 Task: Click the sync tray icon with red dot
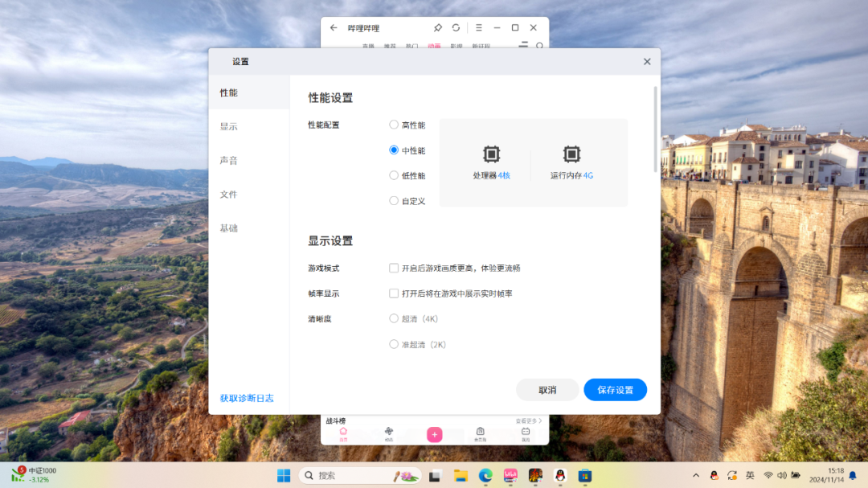[x=732, y=475]
